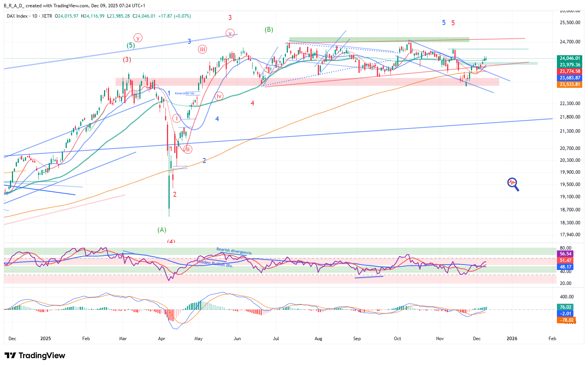Viewport: 588px width, 367px height.
Task: Select the circled i wave marker
Action: [x=177, y=118]
